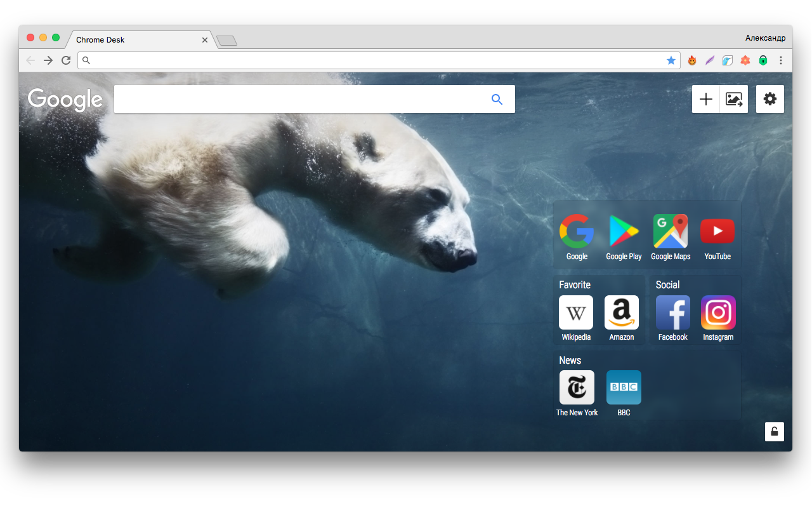This screenshot has height=508, width=812.
Task: Change the background image via the picture icon
Action: click(x=734, y=99)
